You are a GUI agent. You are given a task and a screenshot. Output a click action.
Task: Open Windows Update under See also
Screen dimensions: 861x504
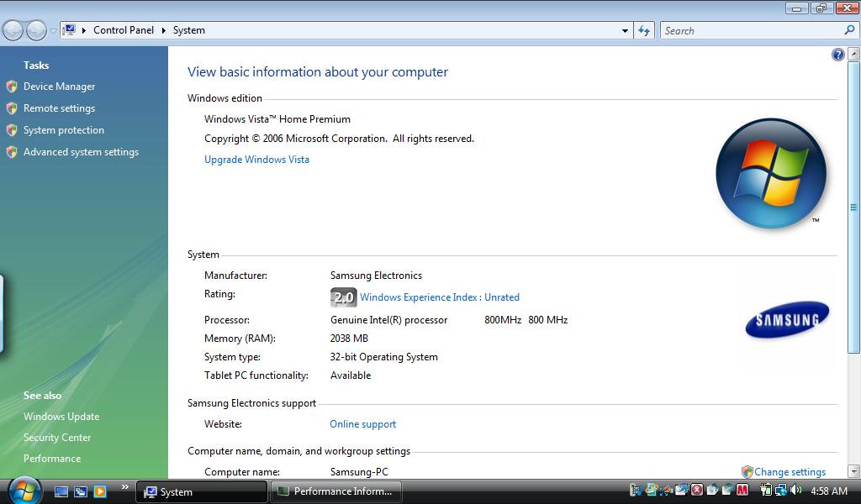(x=61, y=417)
